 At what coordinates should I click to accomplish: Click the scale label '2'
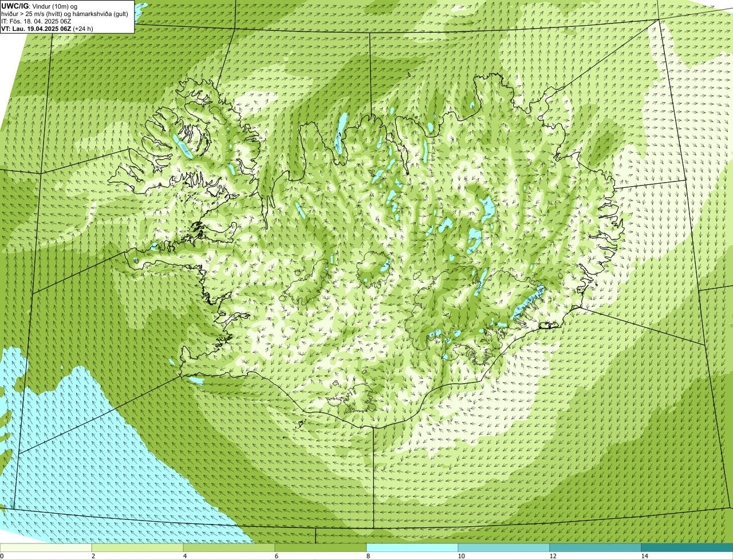[x=93, y=556]
